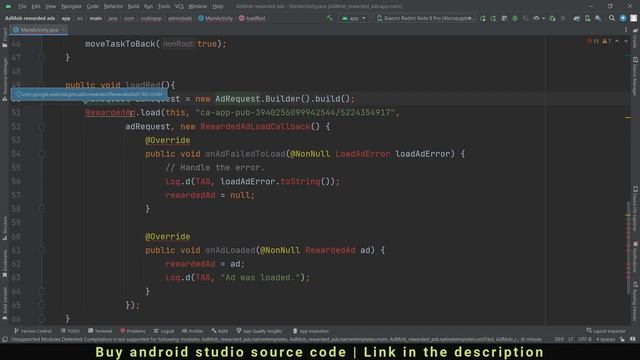The width and height of the screenshot is (640, 360).
Task: Click the Stop icon in toolbar
Action: [x=563, y=18]
